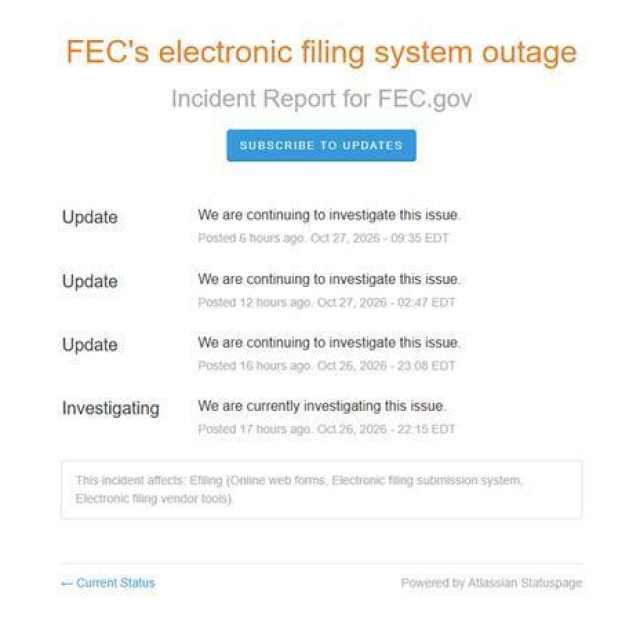The image size is (640, 640).
Task: Click the Subscribe to Updates button
Action: [x=321, y=145]
